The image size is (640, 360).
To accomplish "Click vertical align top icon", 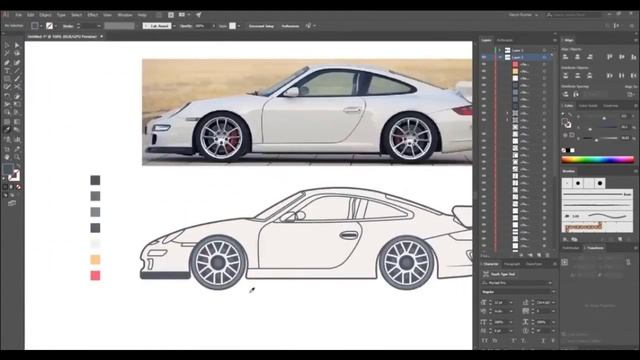I will 609,57.
